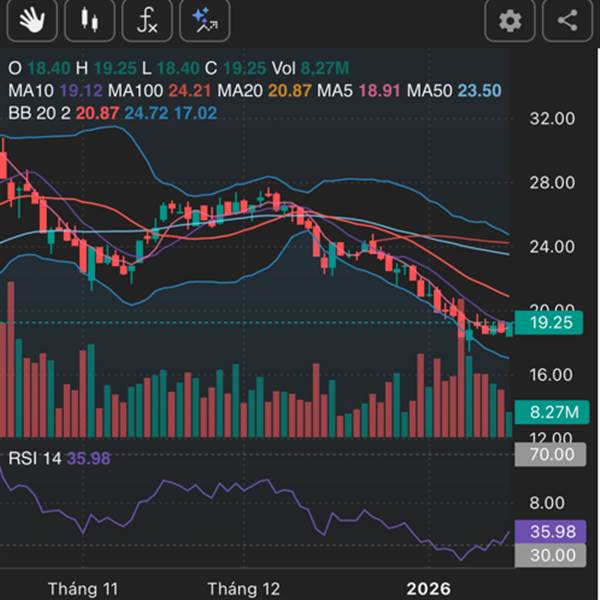Viewport: 600px width, 600px height.
Task: Click the close price C 19.25
Action: pyautogui.click(x=235, y=68)
